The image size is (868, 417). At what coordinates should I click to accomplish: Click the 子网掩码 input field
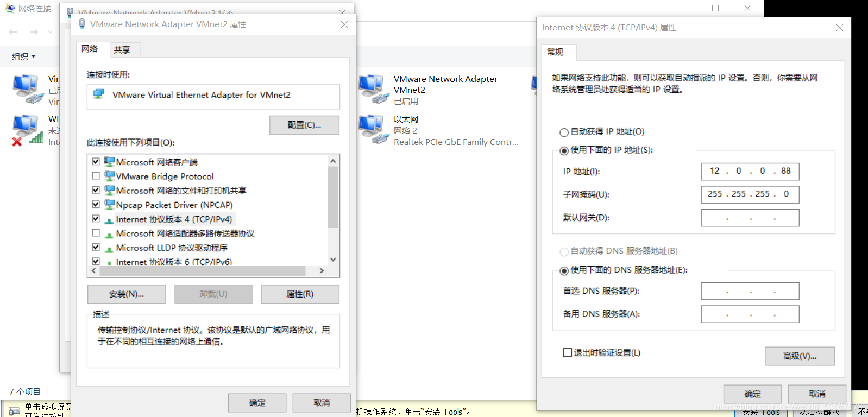tap(750, 194)
